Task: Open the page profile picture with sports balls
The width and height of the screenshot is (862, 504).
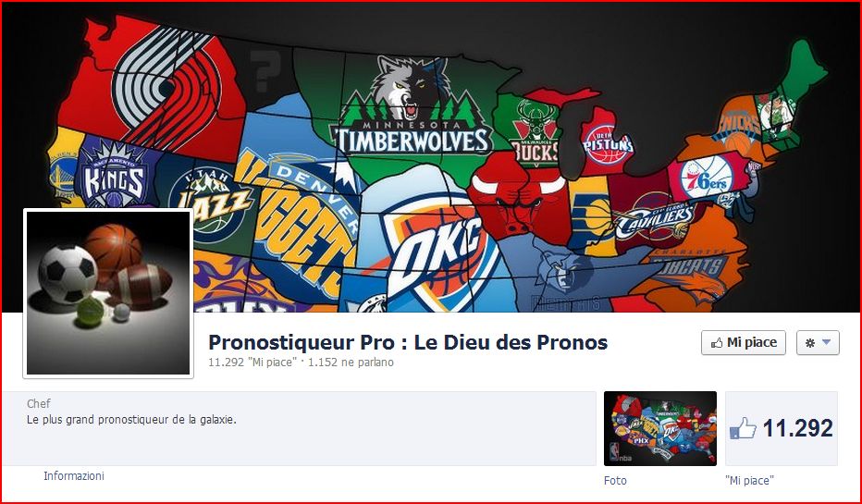Action: 108,293
